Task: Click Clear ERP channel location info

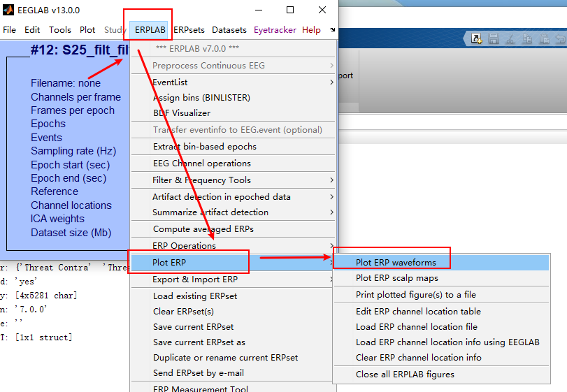Action: point(441,358)
